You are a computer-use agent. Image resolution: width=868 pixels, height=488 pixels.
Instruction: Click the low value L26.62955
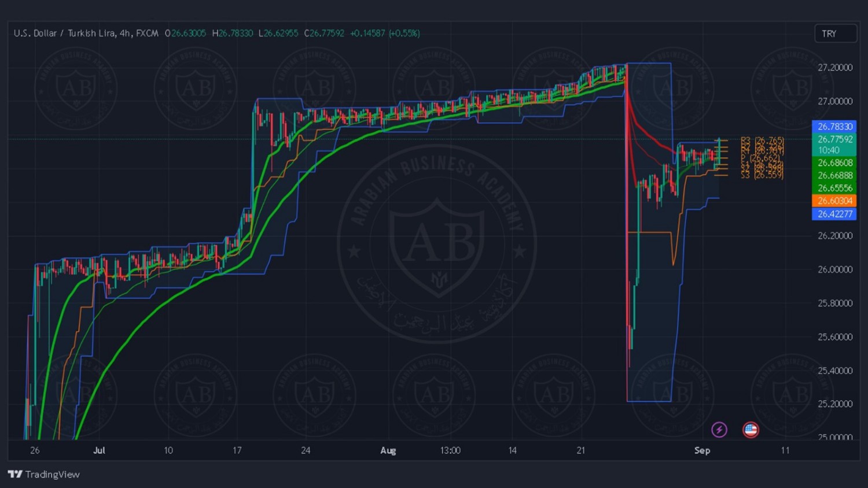[x=278, y=34]
